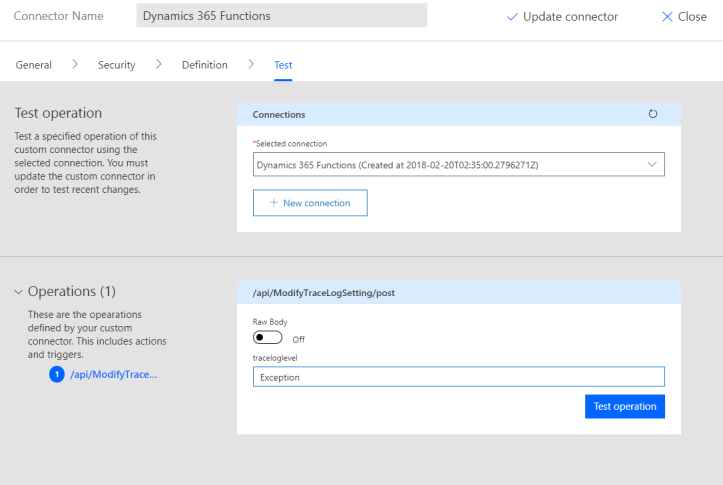Go to the Security tab

116,65
